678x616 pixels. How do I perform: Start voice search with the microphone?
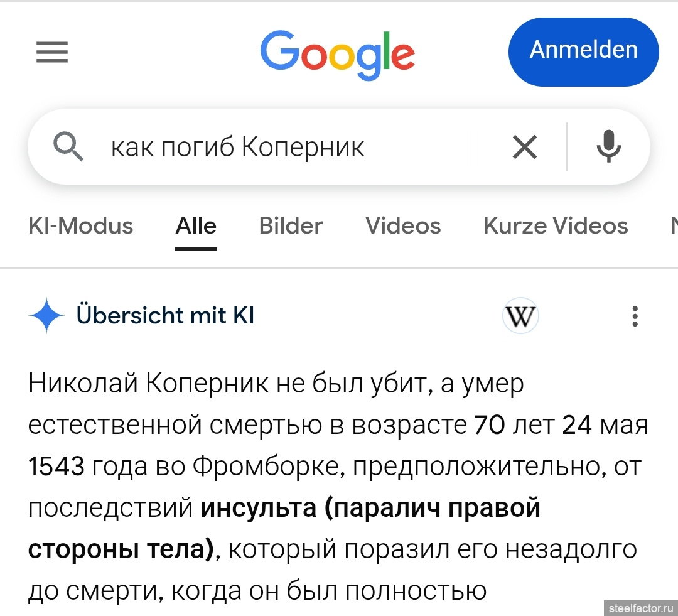tap(608, 148)
